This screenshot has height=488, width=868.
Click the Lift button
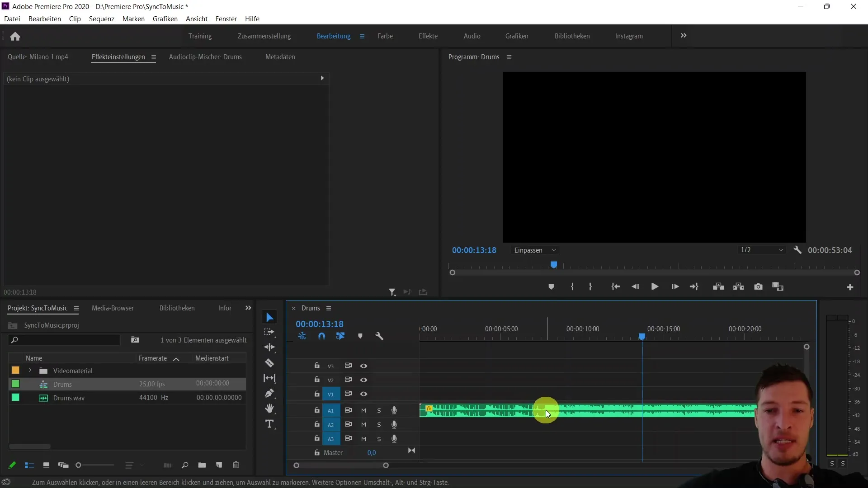point(718,287)
